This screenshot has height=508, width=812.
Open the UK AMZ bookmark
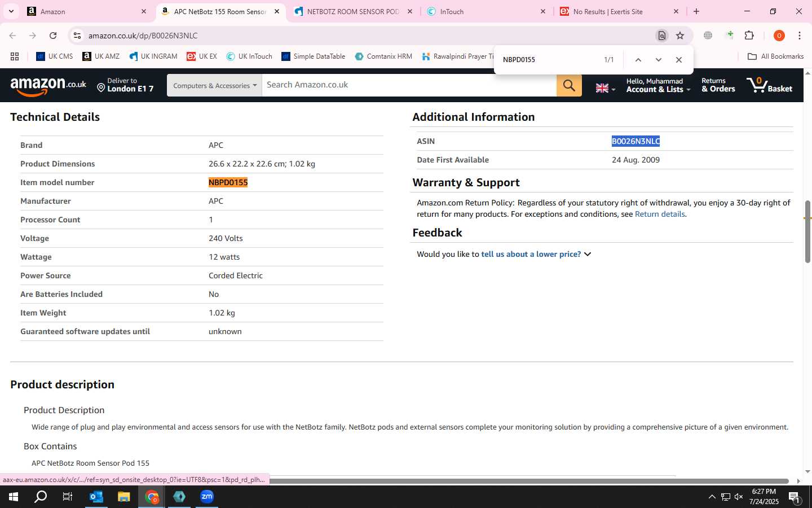(x=101, y=56)
